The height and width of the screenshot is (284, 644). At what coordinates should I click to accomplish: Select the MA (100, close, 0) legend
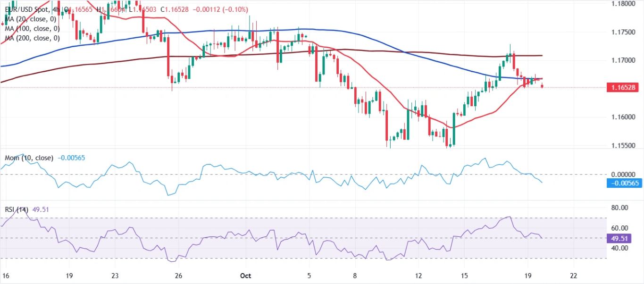(x=32, y=28)
